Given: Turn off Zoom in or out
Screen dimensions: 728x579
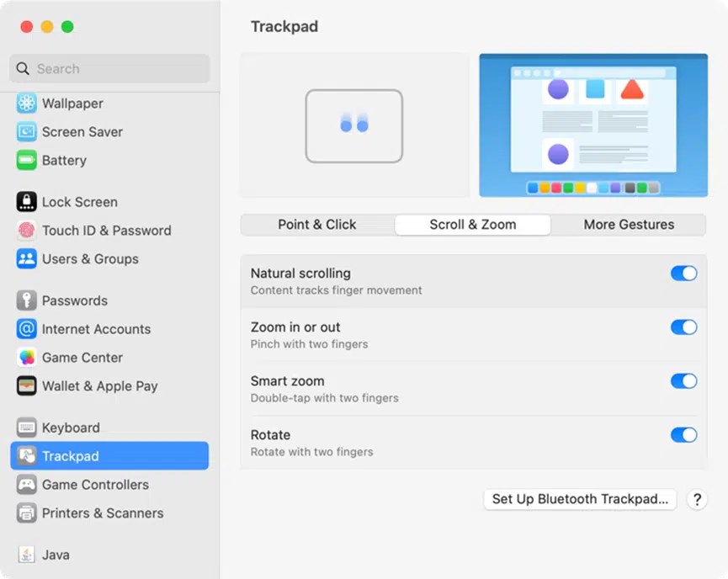Looking at the screenshot, I should pos(683,327).
